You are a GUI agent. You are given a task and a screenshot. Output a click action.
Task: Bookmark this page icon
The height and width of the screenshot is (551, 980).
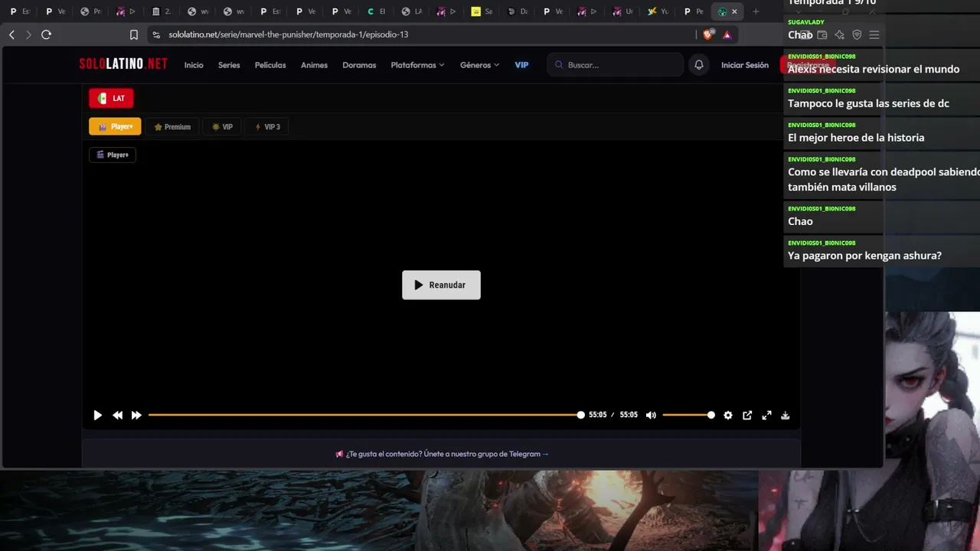tap(134, 34)
